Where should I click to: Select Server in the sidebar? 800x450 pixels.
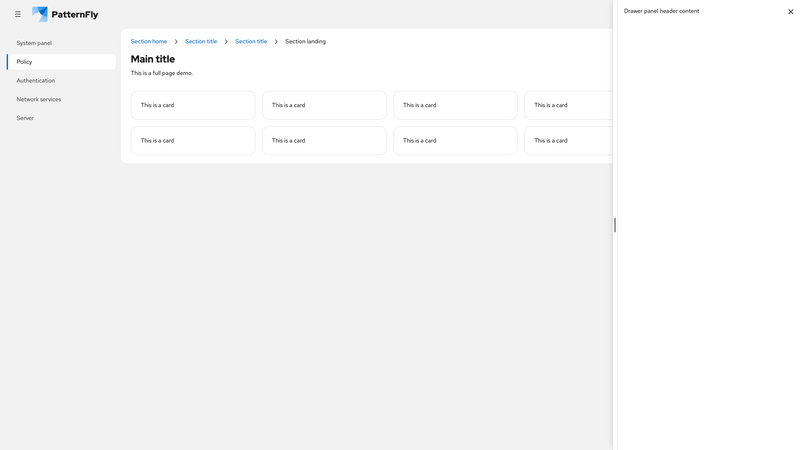(x=61, y=118)
